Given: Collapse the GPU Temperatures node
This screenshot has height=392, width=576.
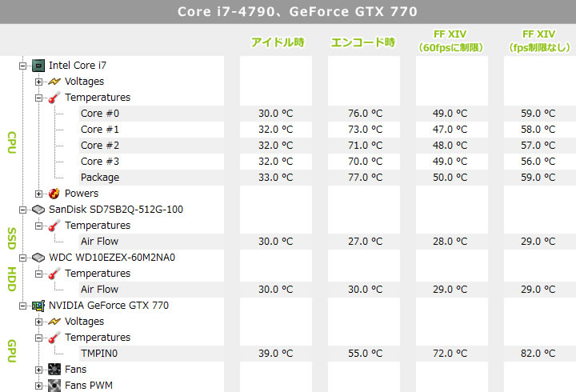Looking at the screenshot, I should [38, 338].
